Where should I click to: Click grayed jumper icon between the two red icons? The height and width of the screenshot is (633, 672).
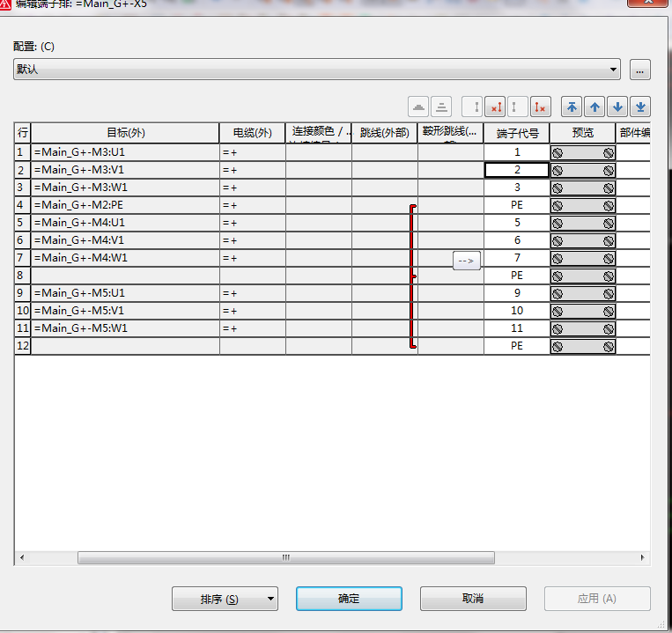click(518, 107)
